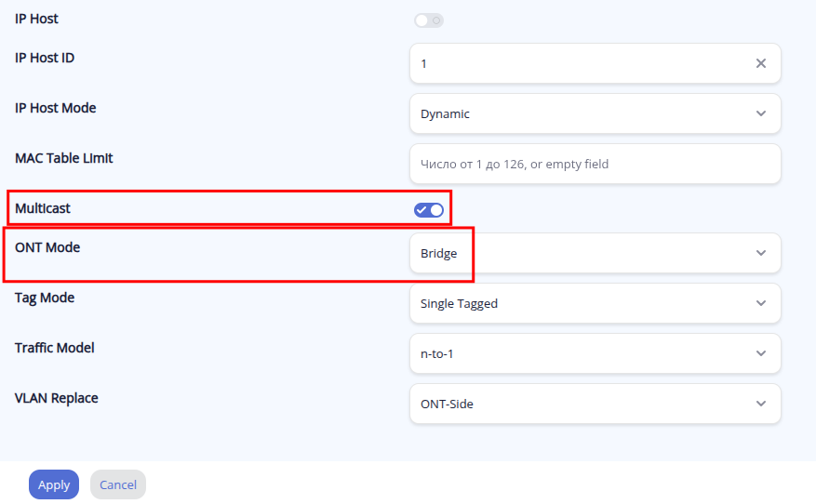Click the chevron arrow beside n-to-1
Viewport: 816px width, 504px height.
click(760, 353)
